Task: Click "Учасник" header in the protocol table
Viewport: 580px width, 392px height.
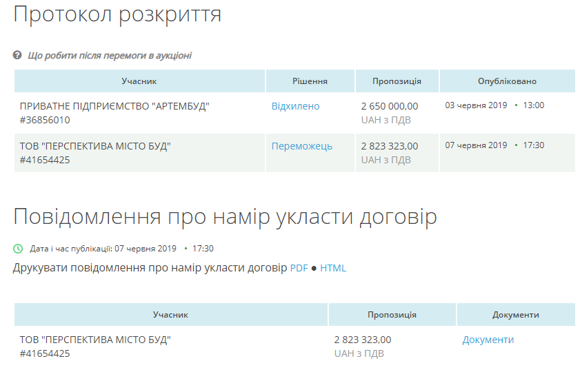Action: click(x=139, y=81)
